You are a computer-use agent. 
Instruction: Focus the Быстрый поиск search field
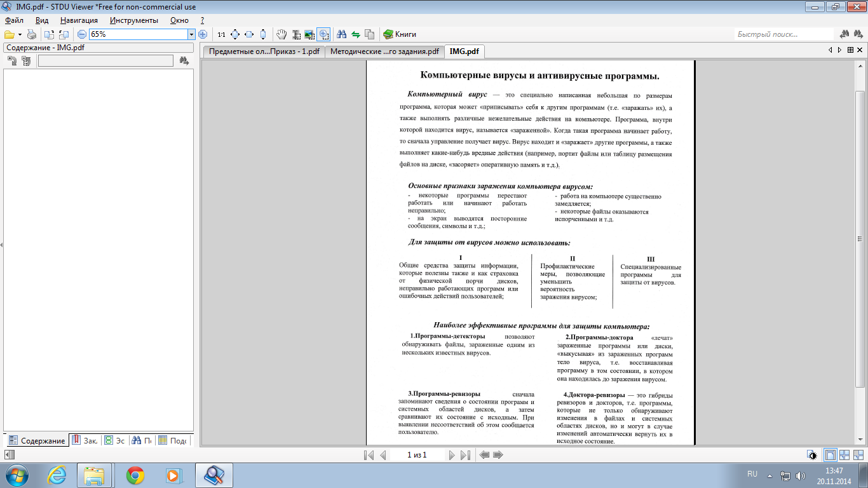(x=784, y=34)
